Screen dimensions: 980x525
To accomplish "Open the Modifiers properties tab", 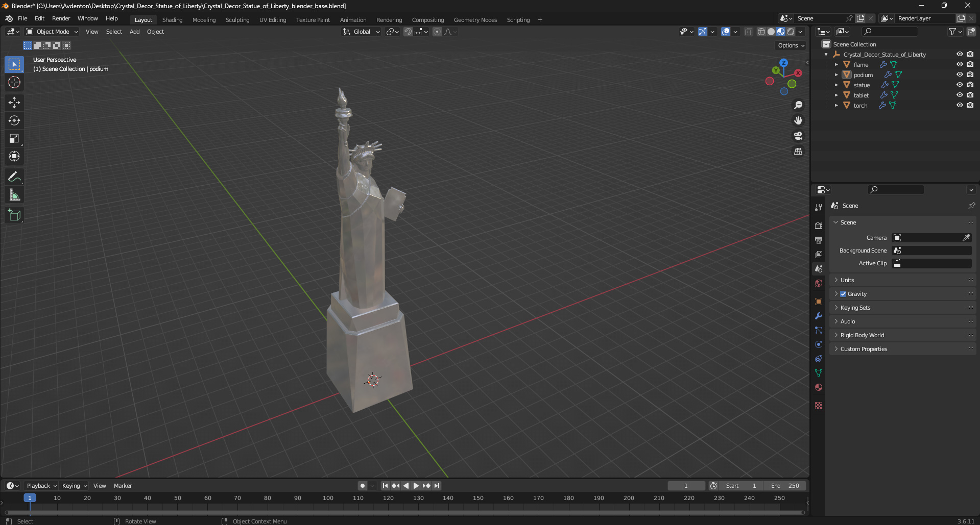I will click(x=819, y=316).
